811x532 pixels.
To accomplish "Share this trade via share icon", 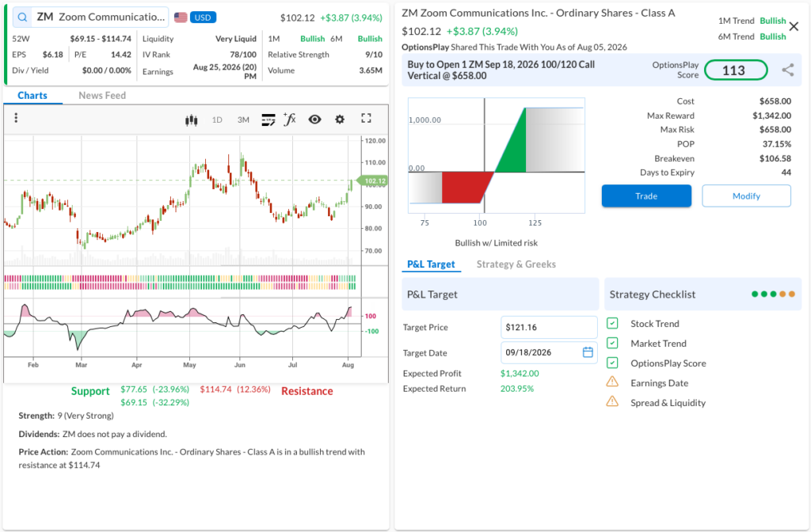I will (788, 70).
